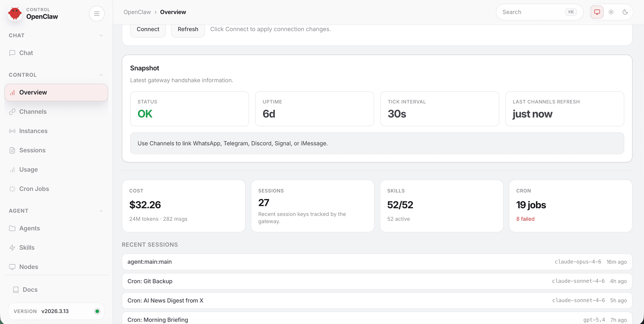The image size is (644, 324).
Task: Check the green version status indicator
Action: (x=97, y=311)
